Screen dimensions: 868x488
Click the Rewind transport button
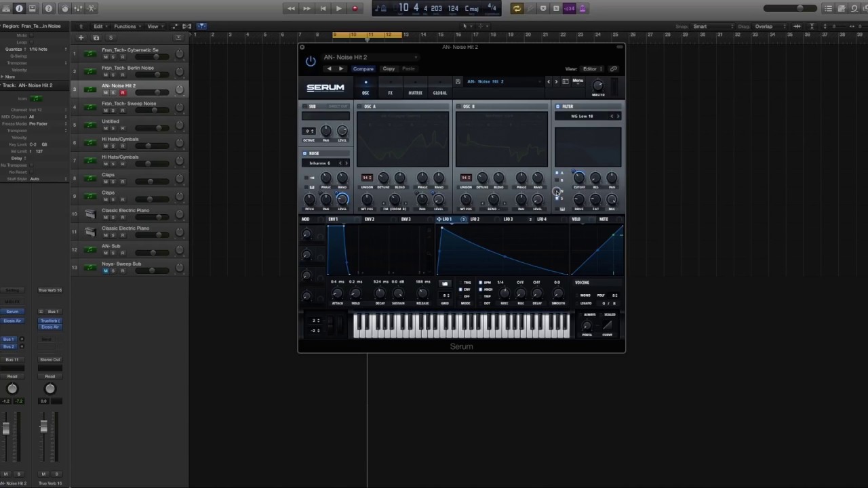(292, 8)
